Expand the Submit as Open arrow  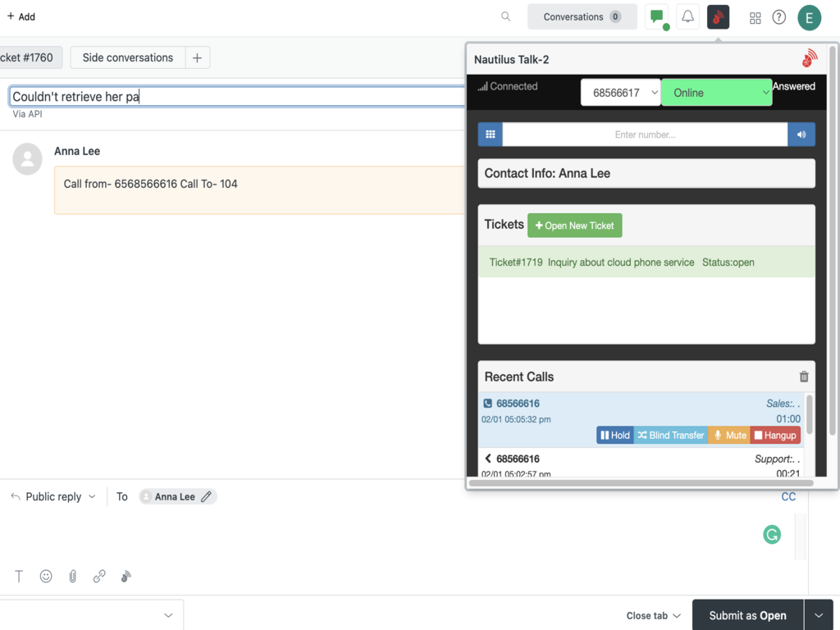(x=818, y=615)
